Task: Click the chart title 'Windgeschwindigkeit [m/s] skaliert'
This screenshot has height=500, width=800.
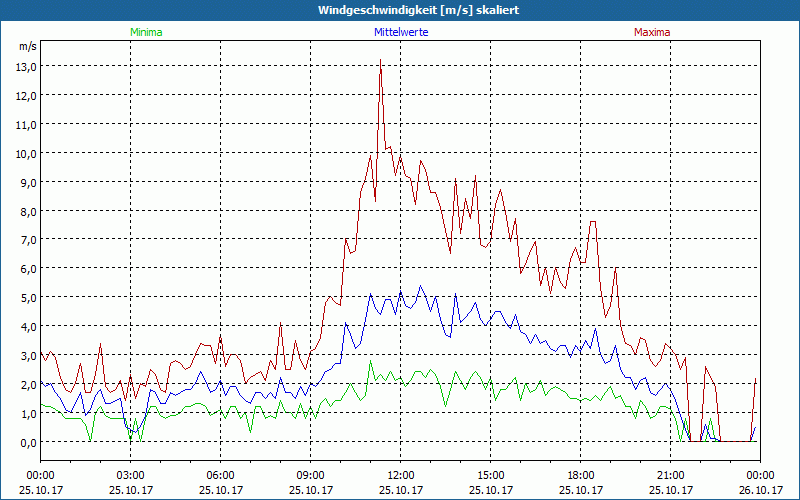Action: click(x=418, y=10)
